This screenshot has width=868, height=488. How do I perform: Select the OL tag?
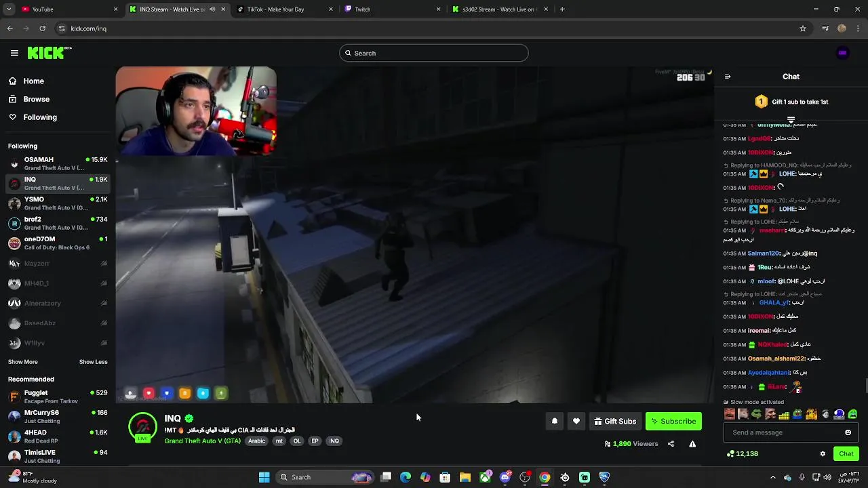(x=296, y=441)
